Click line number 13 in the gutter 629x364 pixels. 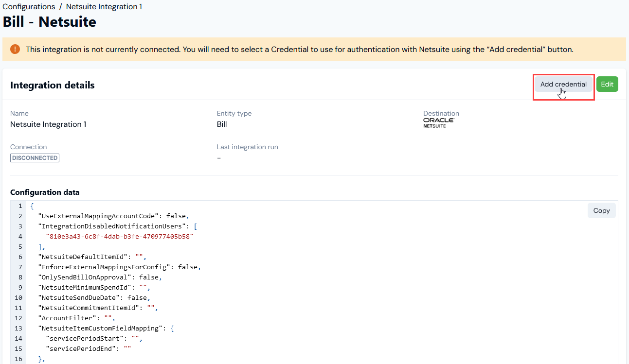pyautogui.click(x=18, y=328)
